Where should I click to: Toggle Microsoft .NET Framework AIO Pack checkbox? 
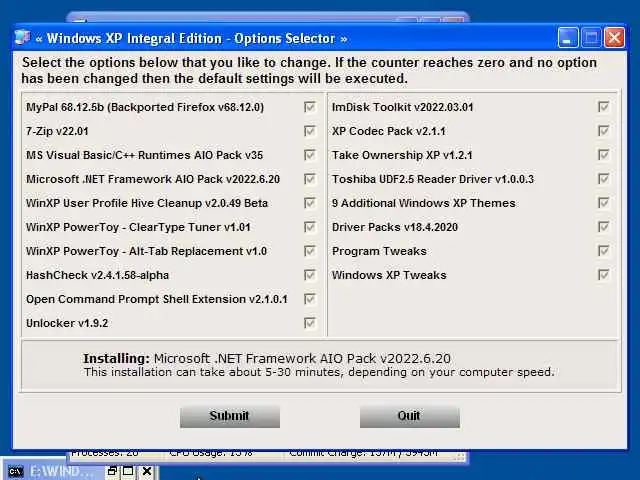coord(310,179)
